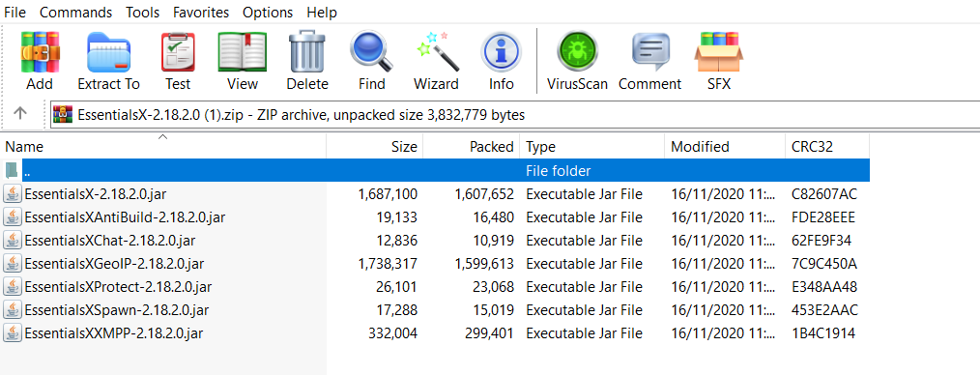Click the SFX toolbar icon

[x=719, y=61]
